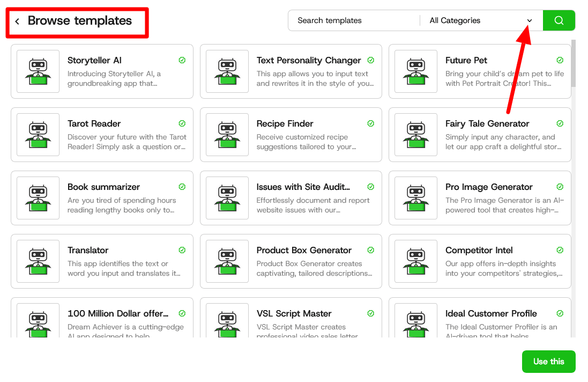Click the back arrow beside Browse templates
588x382 pixels.
(17, 20)
